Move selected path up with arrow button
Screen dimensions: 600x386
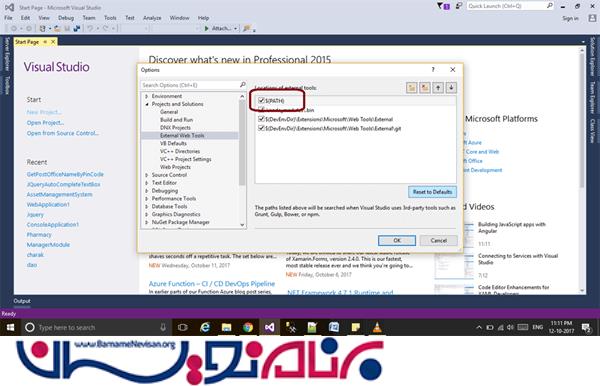click(438, 88)
